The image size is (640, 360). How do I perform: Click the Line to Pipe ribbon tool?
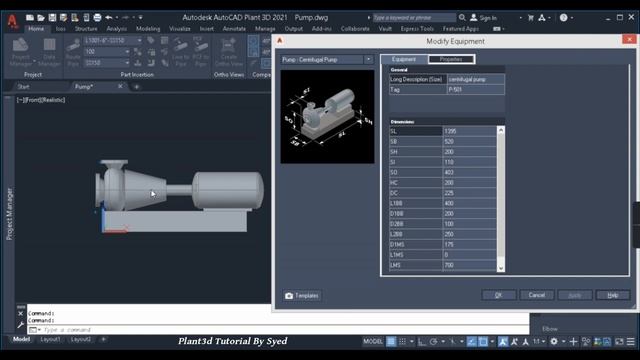[x=180, y=52]
